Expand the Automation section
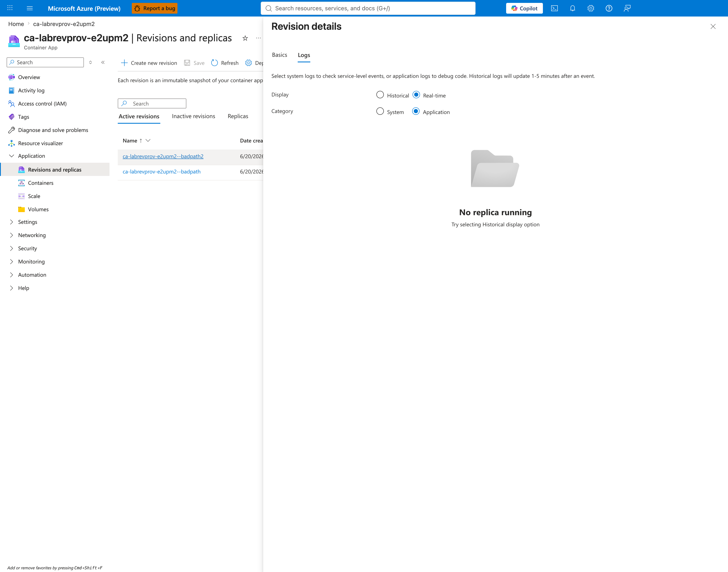This screenshot has width=728, height=572. pos(11,275)
